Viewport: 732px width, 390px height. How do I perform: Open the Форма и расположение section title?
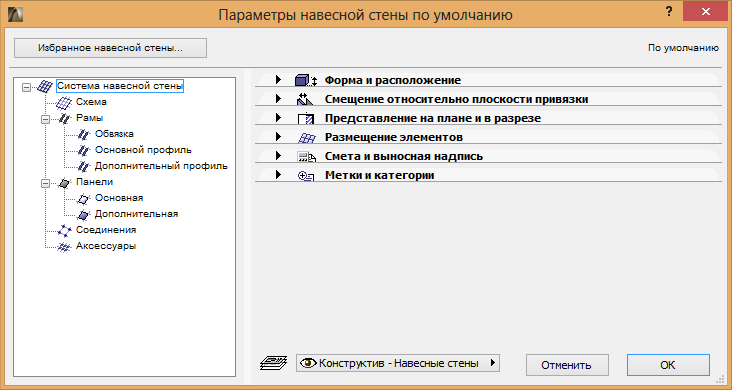393,80
